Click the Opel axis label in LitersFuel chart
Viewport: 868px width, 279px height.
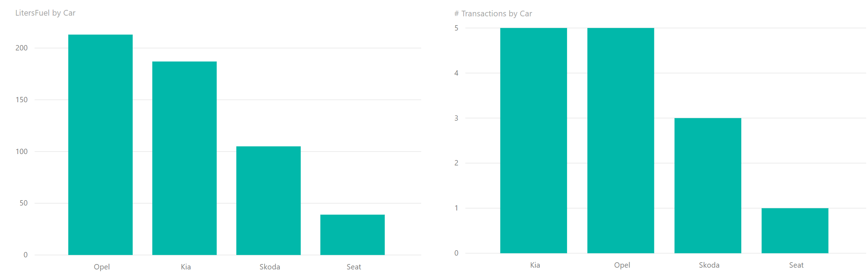[101, 267]
